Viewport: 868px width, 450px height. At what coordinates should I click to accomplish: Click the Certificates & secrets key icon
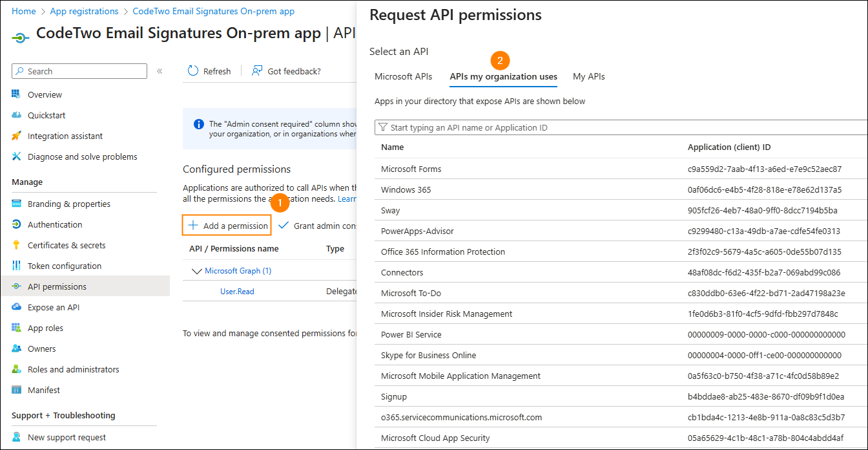16,245
